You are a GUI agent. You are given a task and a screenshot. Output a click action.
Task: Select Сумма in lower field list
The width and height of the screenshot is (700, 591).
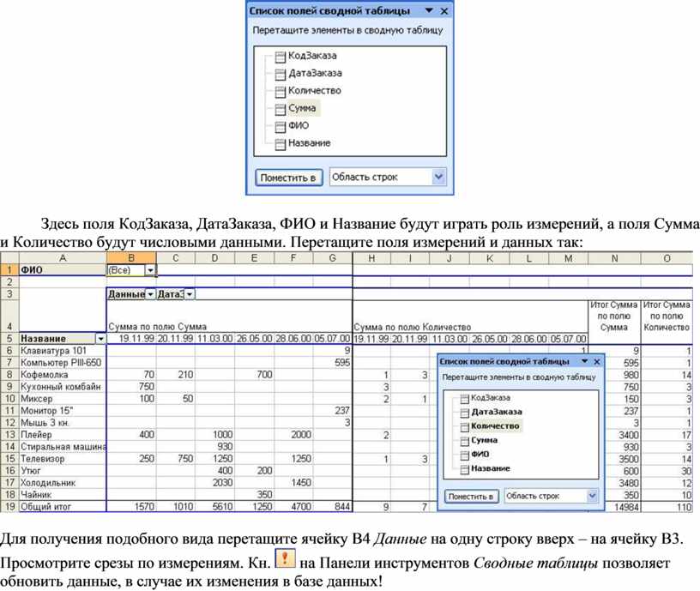coord(484,441)
